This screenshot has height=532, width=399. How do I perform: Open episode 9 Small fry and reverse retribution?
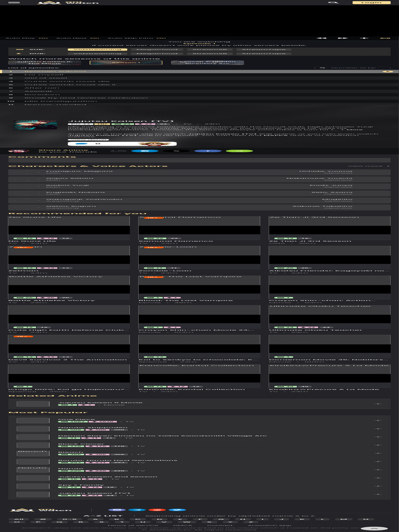point(199,98)
